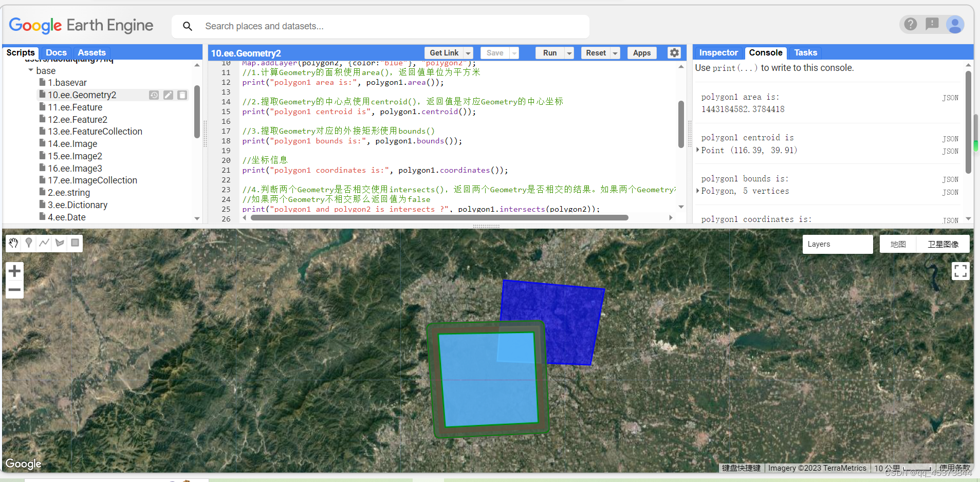Select the draw line tool
The height and width of the screenshot is (482, 980).
(44, 243)
